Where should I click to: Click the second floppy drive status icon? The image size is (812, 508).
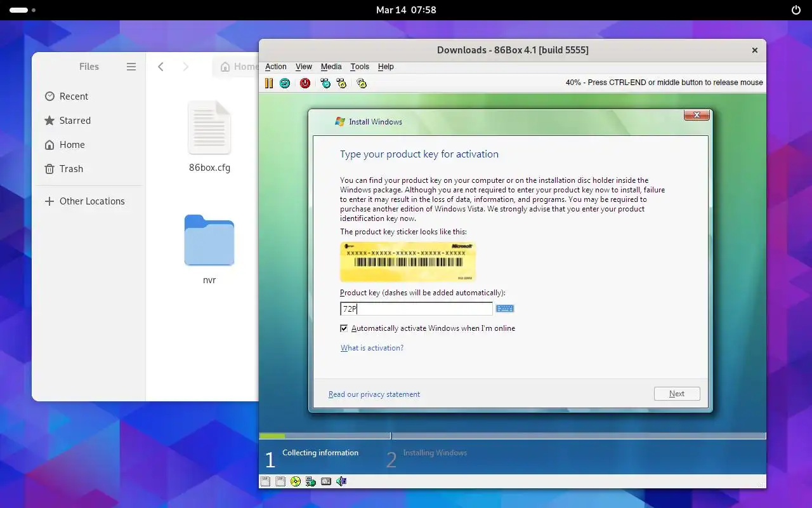click(x=280, y=481)
